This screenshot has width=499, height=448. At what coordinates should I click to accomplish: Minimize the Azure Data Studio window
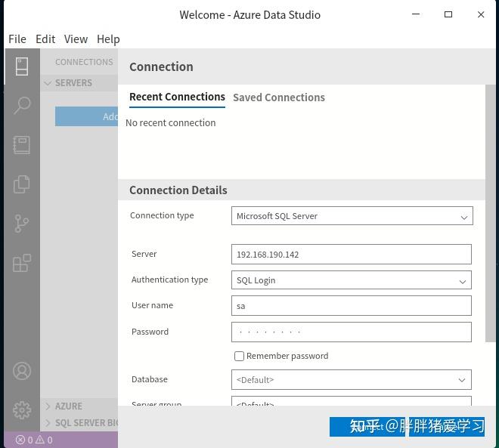[416, 14]
